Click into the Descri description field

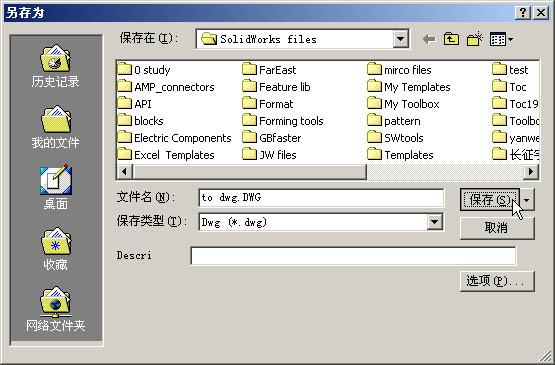[x=353, y=256]
